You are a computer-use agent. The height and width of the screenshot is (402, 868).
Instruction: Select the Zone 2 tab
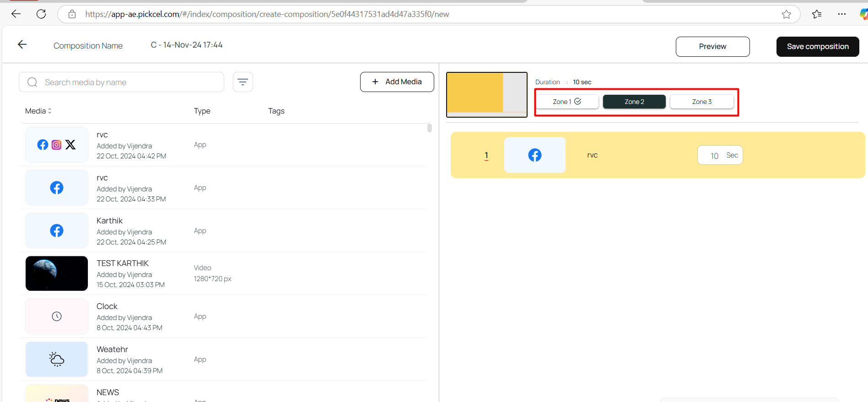634,102
